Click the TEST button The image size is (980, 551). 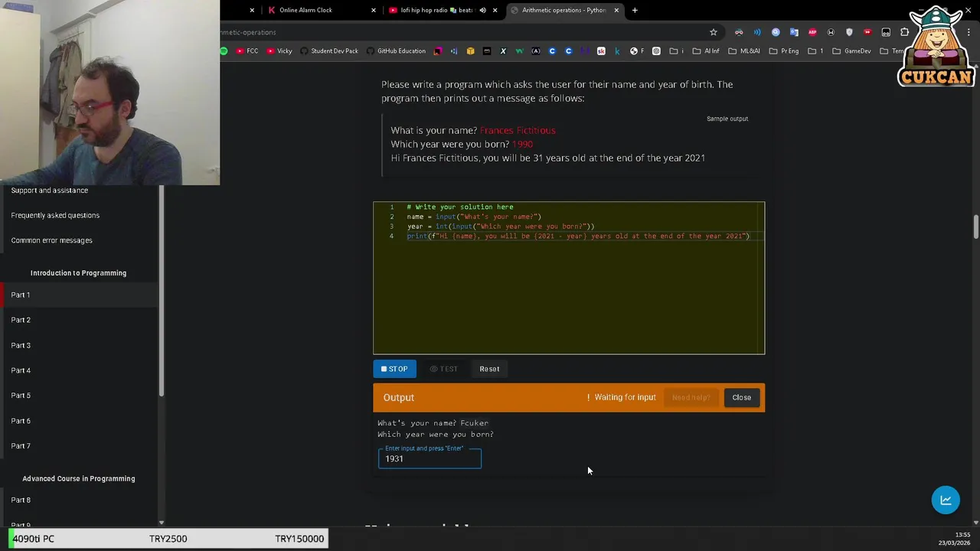coord(444,369)
